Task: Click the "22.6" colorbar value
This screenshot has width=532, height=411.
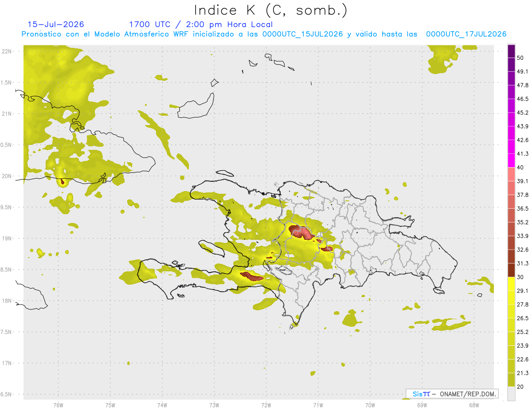Action: coord(523,359)
